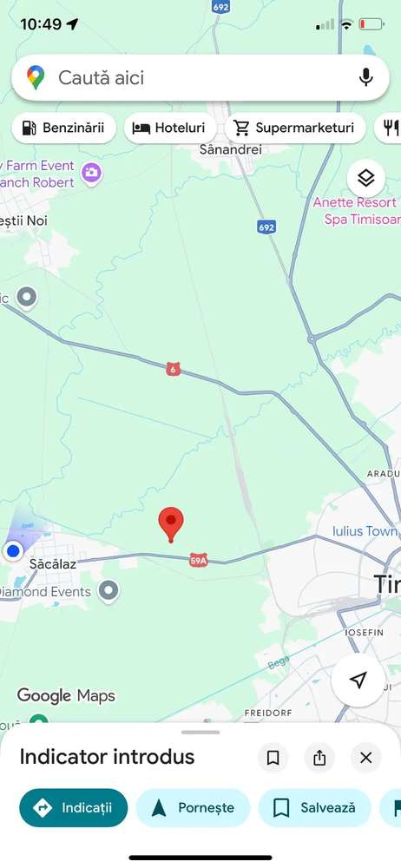Image resolution: width=401 pixels, height=868 pixels.
Task: Tap the microphone voice search icon
Action: click(x=365, y=77)
